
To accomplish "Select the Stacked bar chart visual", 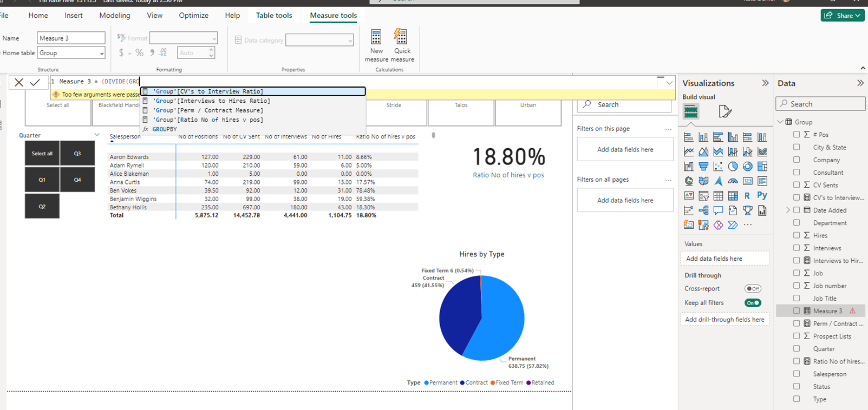I will [689, 137].
